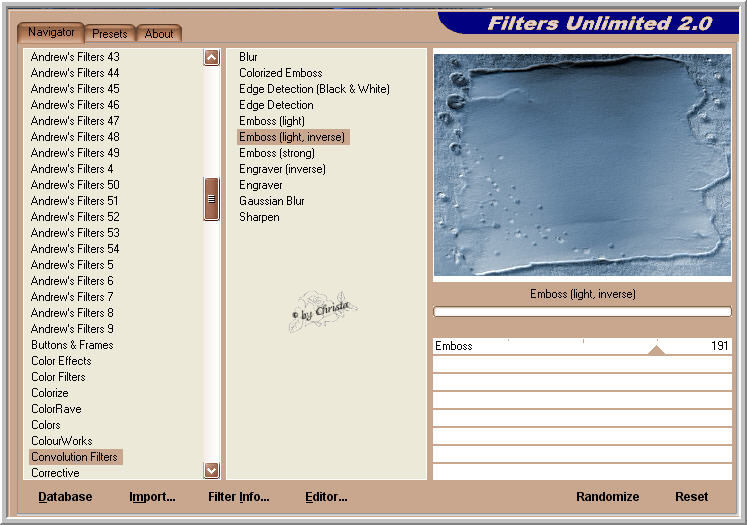
Task: Select Andrew's Filters 43 category
Action: click(75, 57)
